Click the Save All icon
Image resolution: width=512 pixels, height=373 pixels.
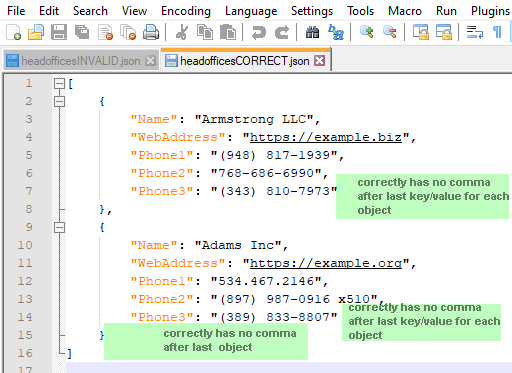click(x=82, y=32)
